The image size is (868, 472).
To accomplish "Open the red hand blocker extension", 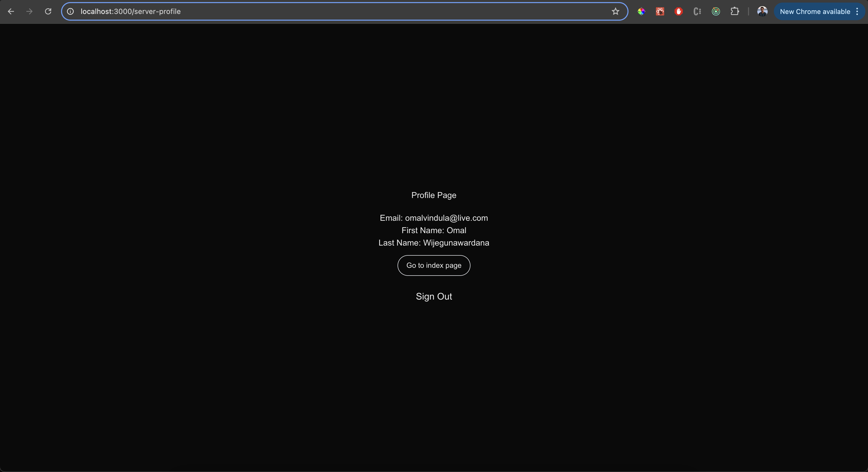I will (679, 11).
